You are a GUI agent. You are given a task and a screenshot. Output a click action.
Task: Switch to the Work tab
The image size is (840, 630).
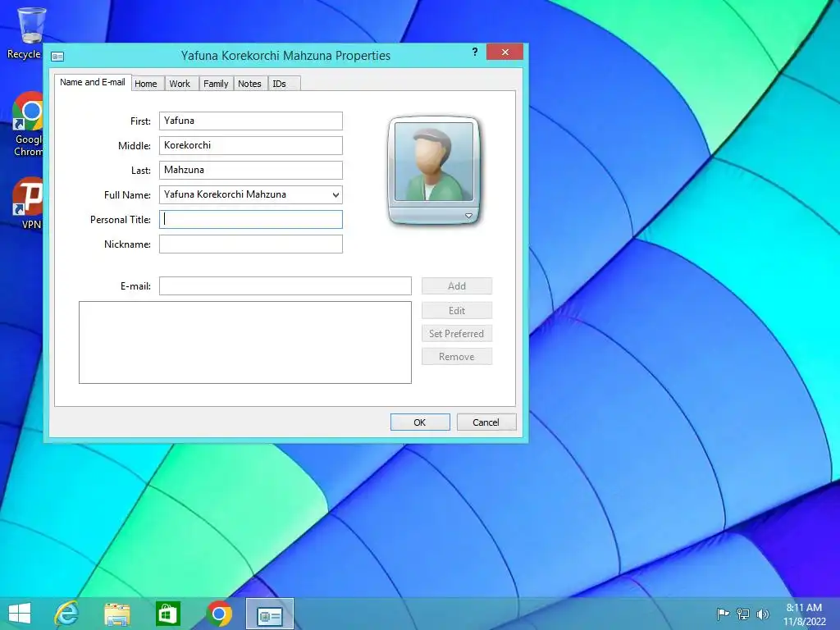tap(180, 84)
